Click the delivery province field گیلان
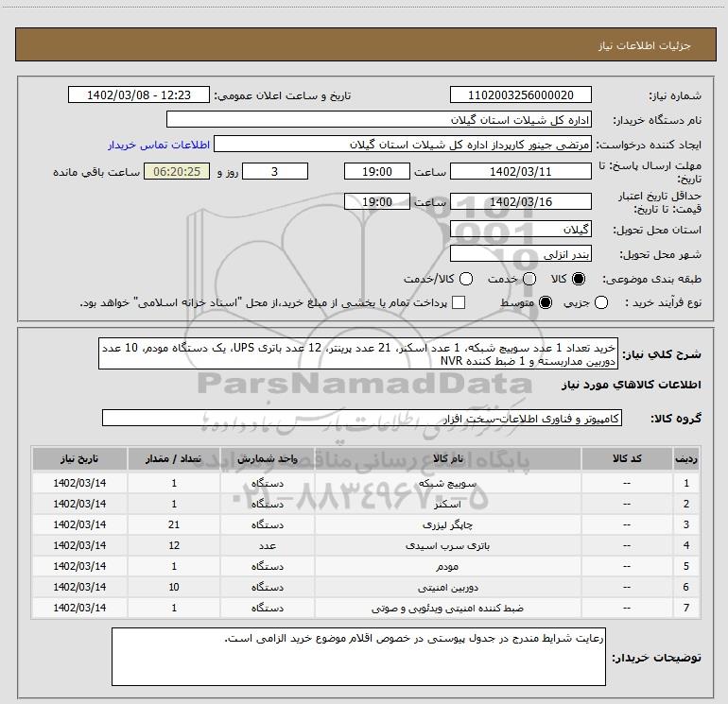 click(x=520, y=229)
